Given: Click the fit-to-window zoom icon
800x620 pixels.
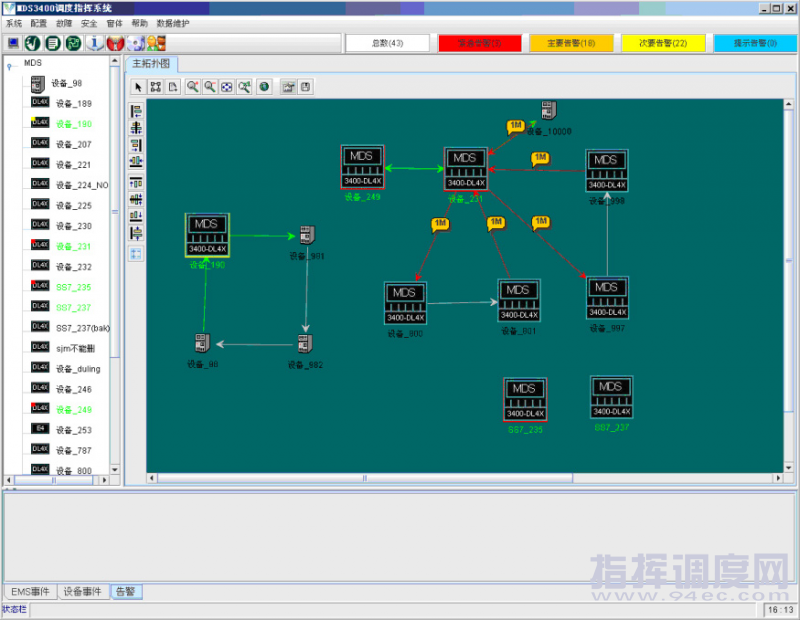Looking at the screenshot, I should click(x=227, y=87).
